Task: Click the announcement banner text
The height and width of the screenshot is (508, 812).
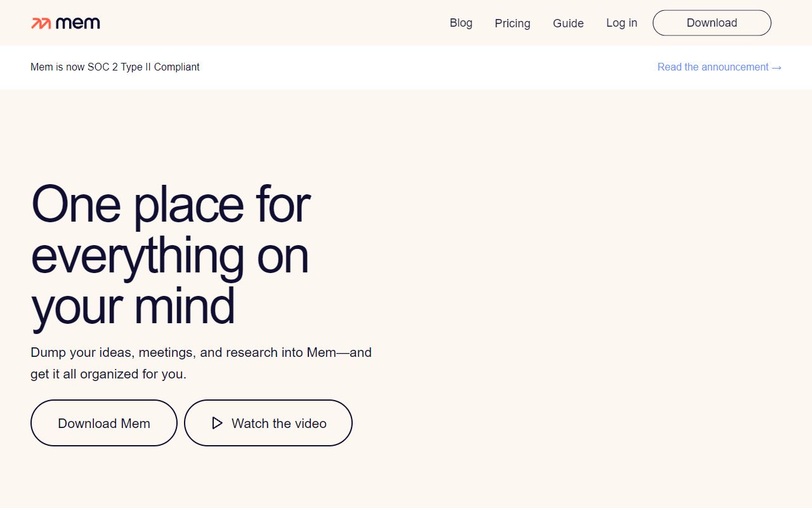Action: [x=114, y=67]
